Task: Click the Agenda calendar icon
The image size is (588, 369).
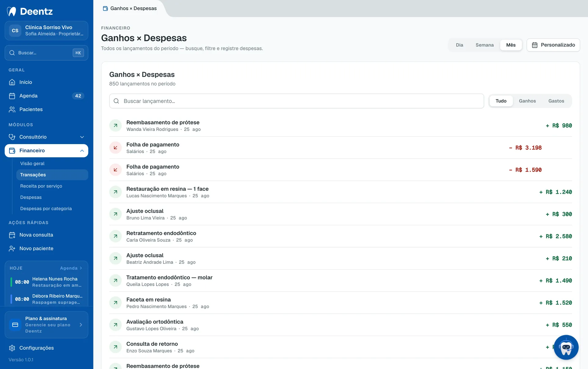Action: coord(12,96)
